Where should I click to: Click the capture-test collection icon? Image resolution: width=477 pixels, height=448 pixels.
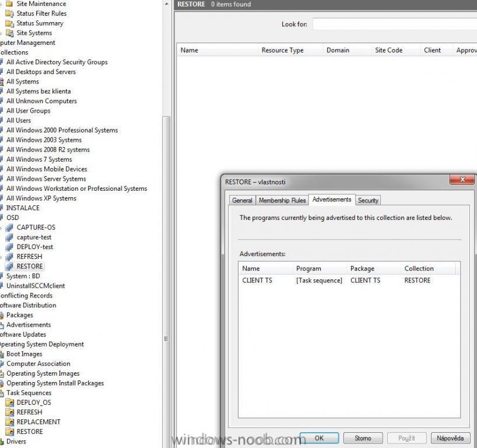click(x=9, y=237)
